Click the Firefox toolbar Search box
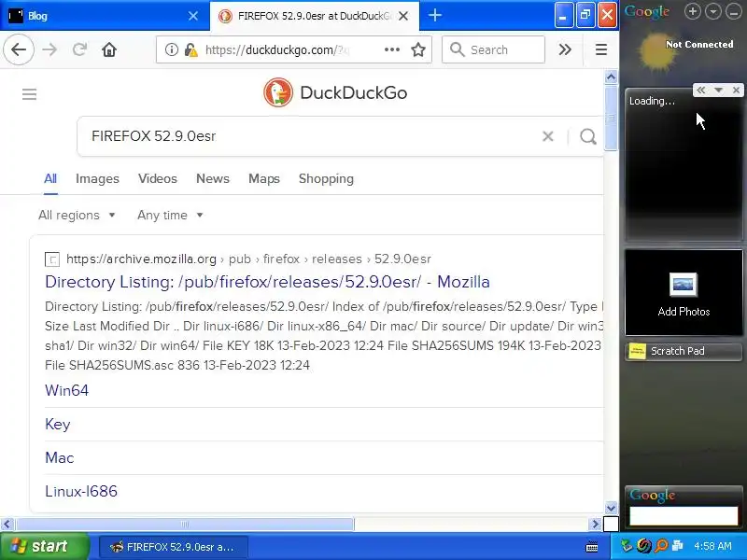 point(494,49)
